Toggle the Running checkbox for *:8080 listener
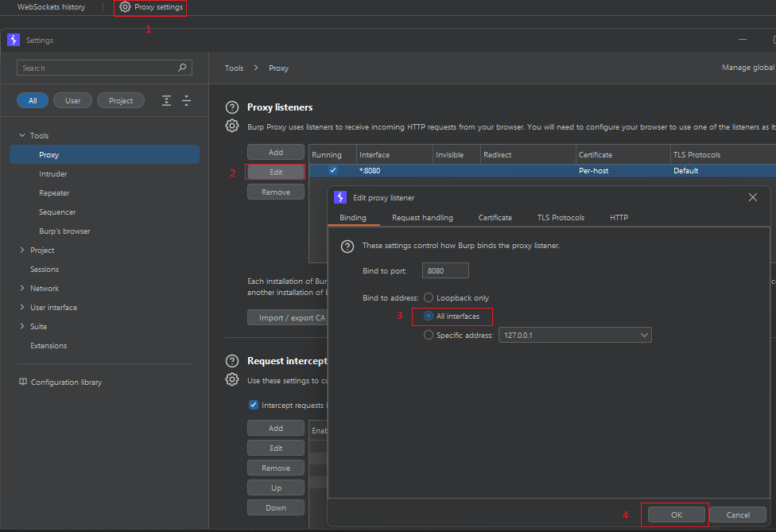The height and width of the screenshot is (532, 776). 333,170
